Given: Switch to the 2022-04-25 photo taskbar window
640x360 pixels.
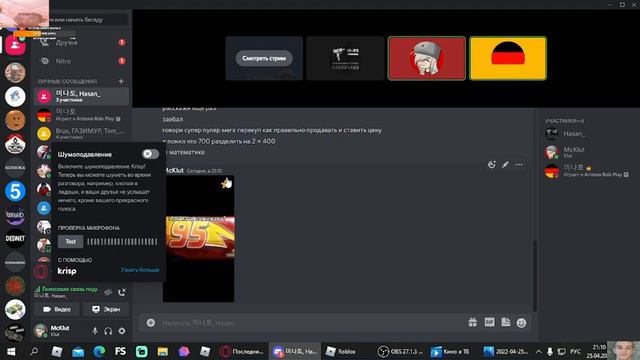Looking at the screenshot, I should (x=506, y=351).
